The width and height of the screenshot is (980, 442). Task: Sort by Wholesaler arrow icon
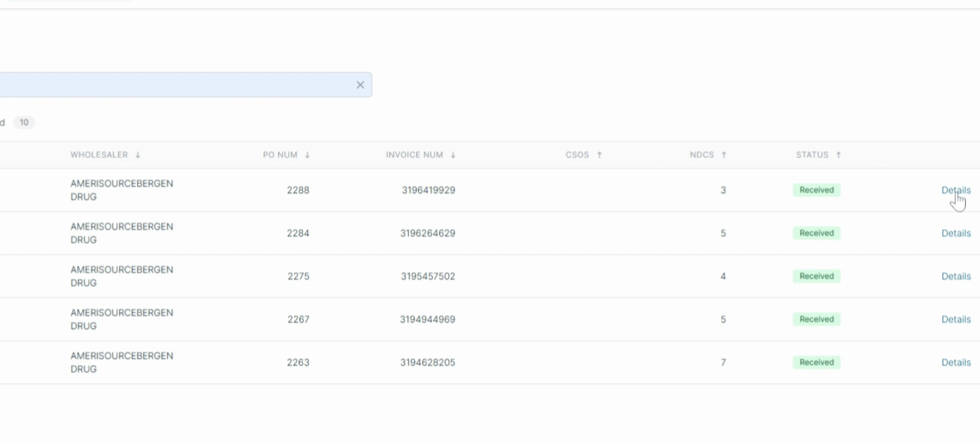(x=138, y=155)
